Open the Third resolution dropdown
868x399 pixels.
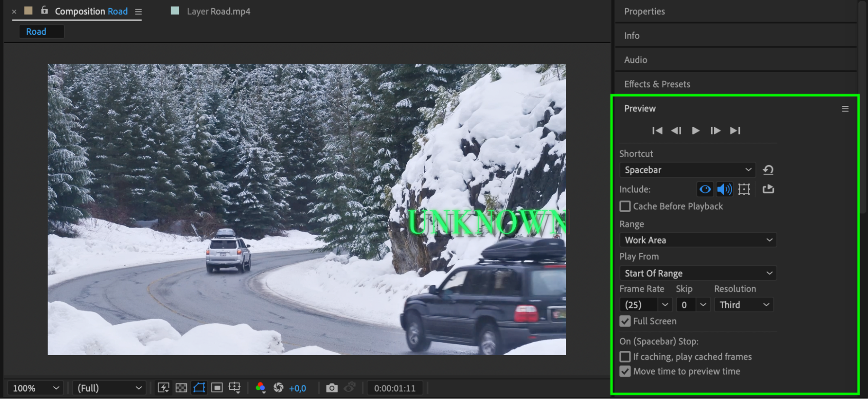tap(744, 305)
